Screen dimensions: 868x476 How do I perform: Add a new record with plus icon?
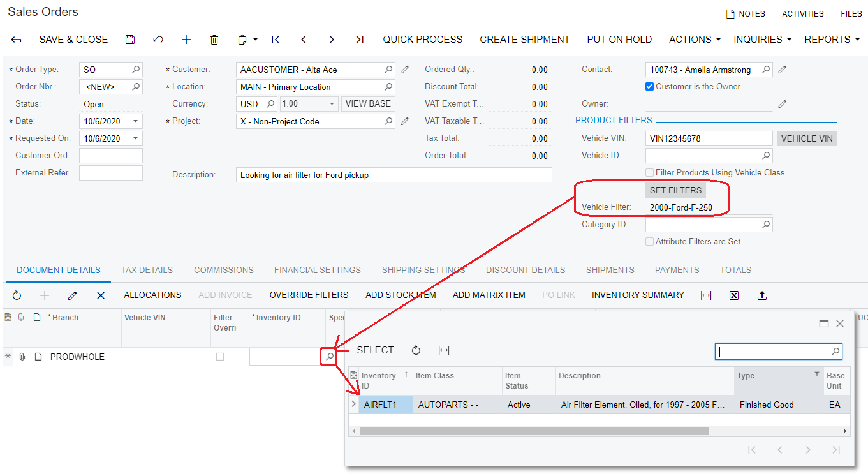[186, 40]
